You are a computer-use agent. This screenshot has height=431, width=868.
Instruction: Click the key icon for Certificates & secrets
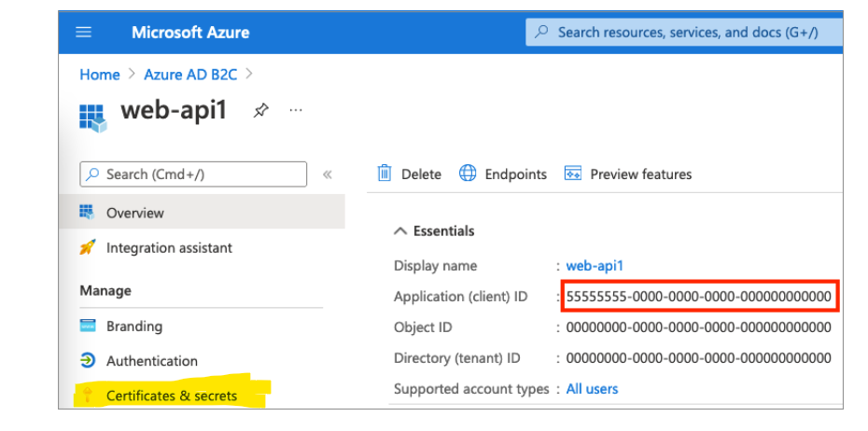88,396
